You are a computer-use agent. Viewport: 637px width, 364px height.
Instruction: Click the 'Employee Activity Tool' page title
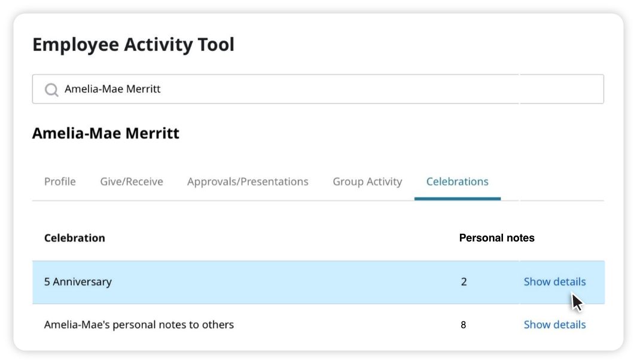click(x=133, y=45)
